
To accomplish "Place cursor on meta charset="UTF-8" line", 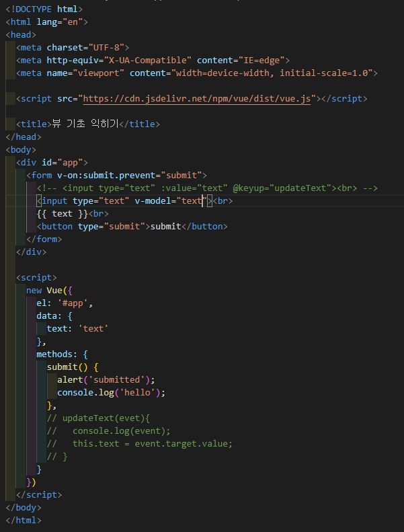I will (x=73, y=48).
